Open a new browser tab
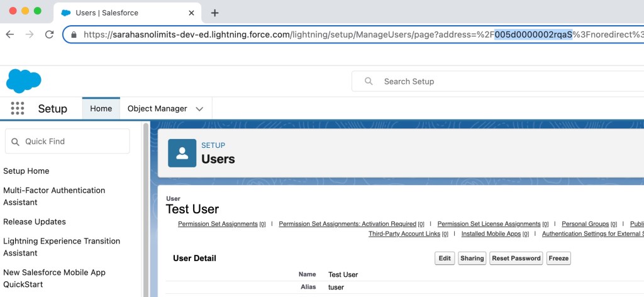644x297 pixels. (214, 13)
